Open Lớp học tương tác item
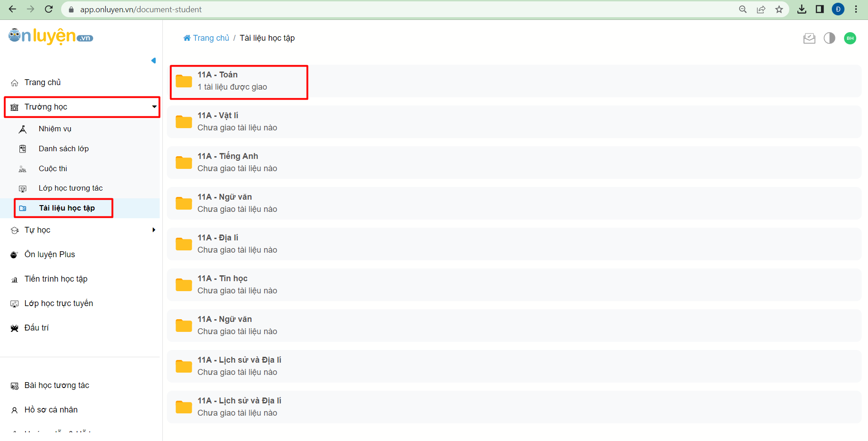Viewport: 868px width, 441px height. [71, 188]
